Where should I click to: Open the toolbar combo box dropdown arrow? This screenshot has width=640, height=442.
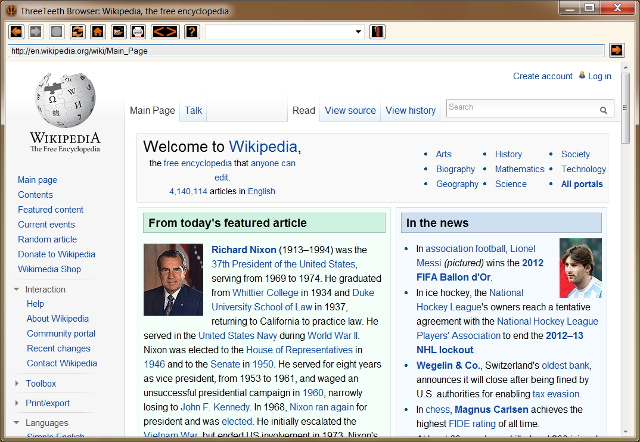[358, 31]
